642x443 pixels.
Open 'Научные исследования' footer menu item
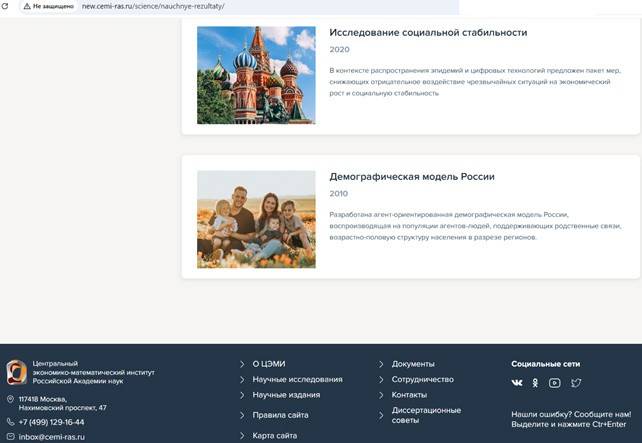click(297, 379)
